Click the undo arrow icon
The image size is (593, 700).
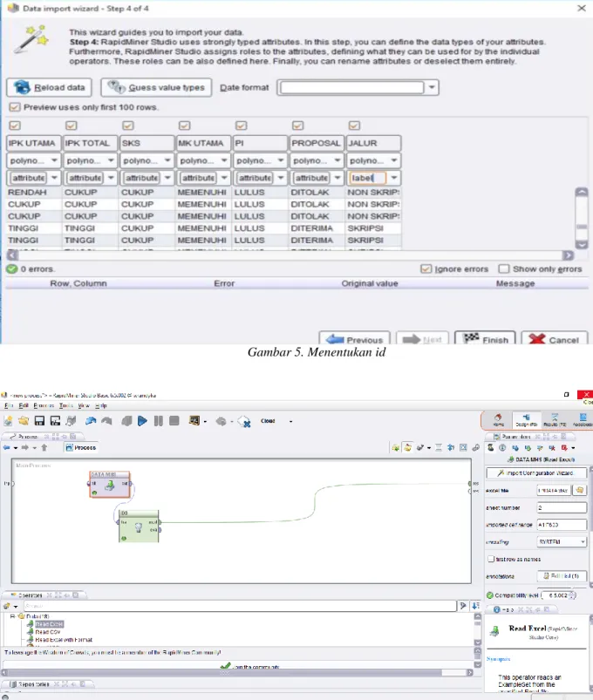(91, 421)
